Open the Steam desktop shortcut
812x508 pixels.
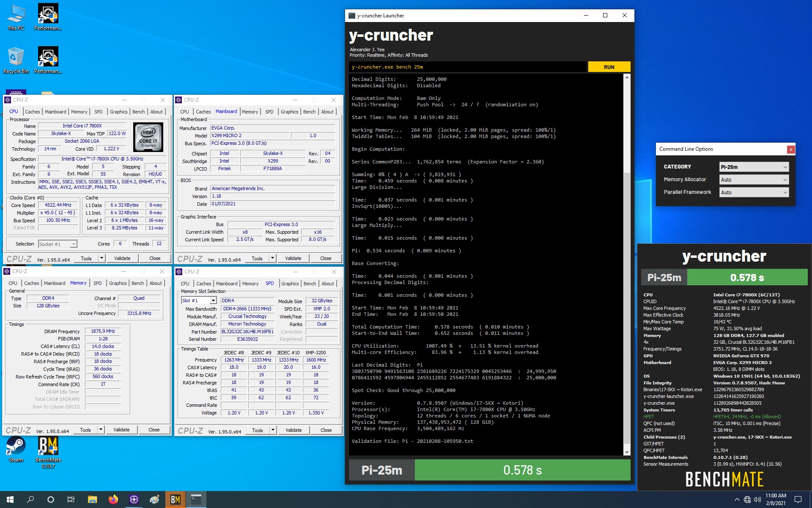coord(16,450)
